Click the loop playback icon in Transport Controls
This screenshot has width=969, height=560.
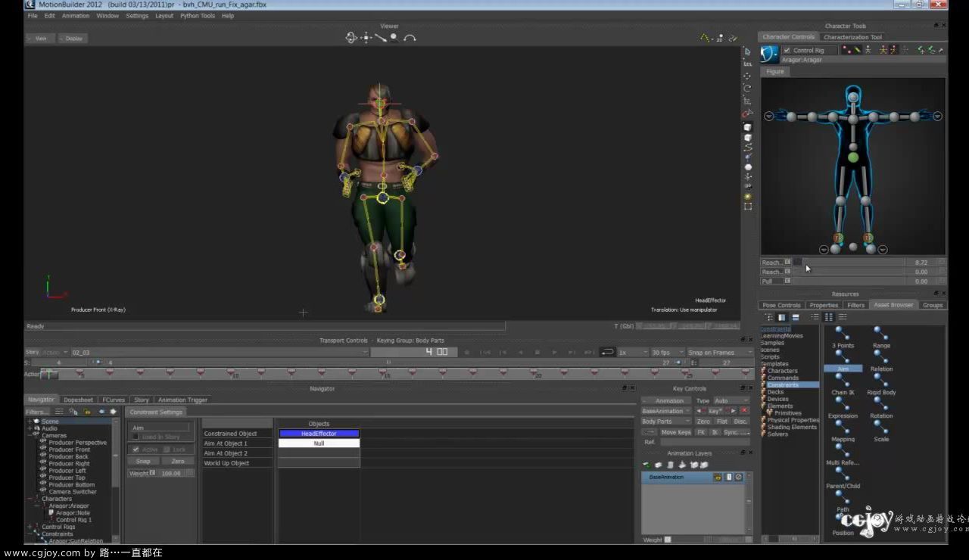point(607,352)
